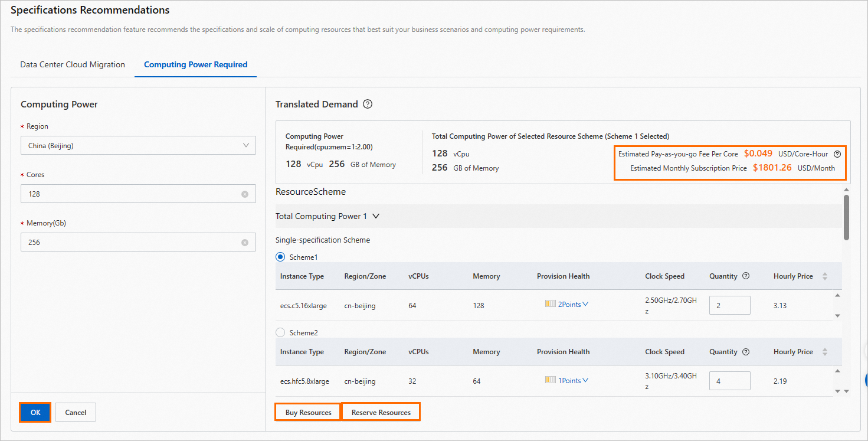Select the Scheme1 radio button
Screen dimensions: 868x441
(x=280, y=257)
